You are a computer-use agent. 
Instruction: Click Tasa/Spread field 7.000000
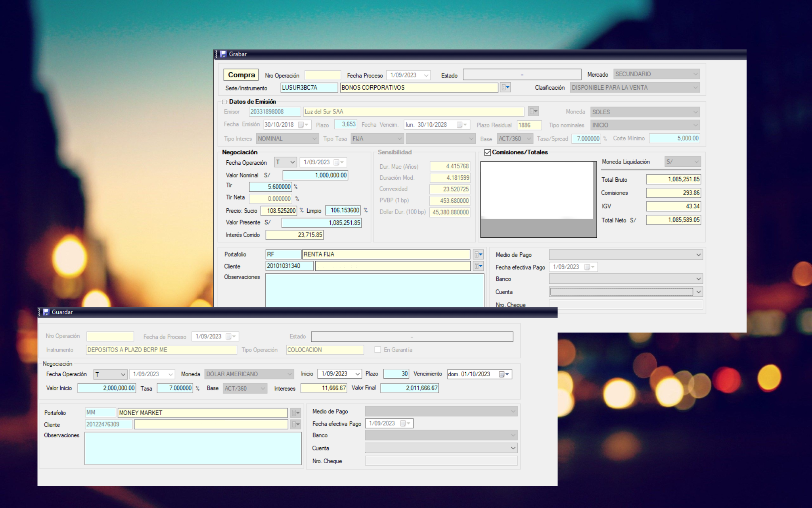[586, 139]
